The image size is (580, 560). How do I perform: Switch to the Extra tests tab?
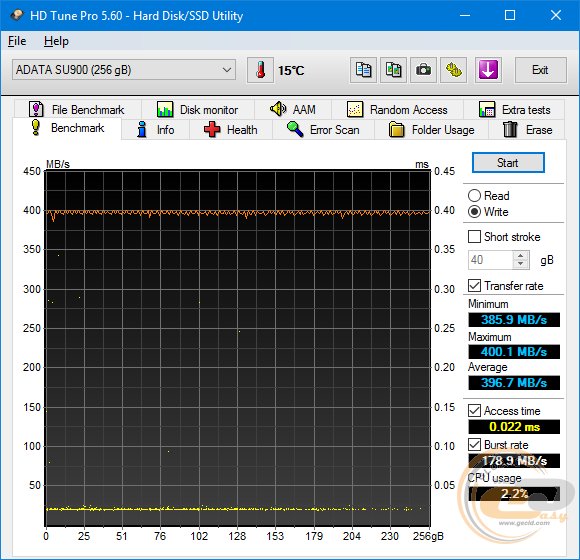point(514,109)
